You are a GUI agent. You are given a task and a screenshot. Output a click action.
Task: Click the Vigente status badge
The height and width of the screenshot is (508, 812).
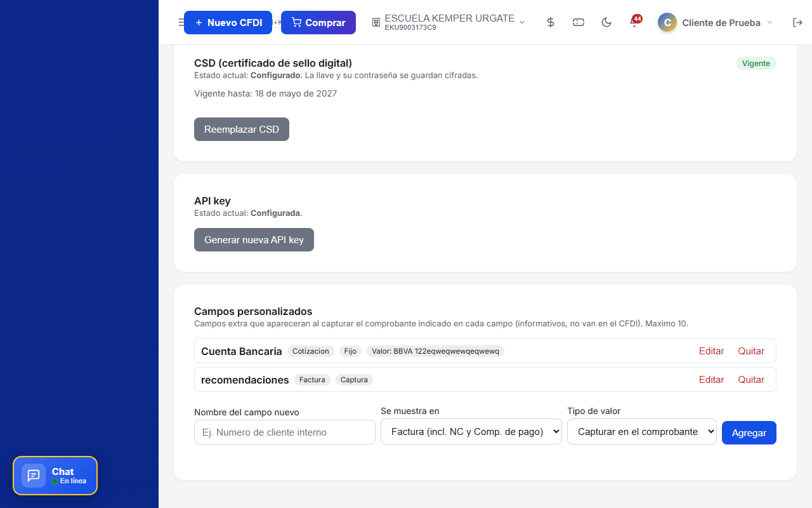(x=756, y=63)
